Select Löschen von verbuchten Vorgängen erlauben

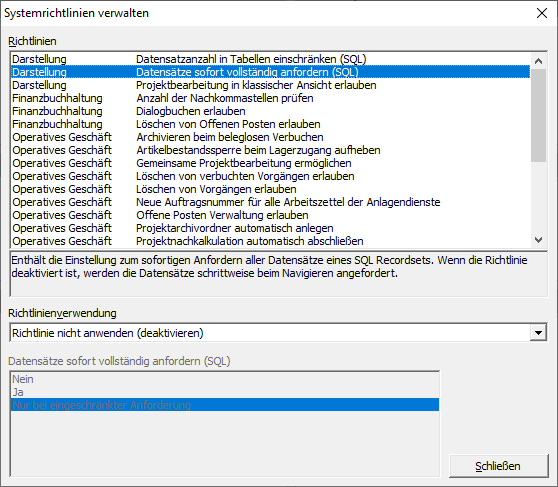tap(270, 176)
